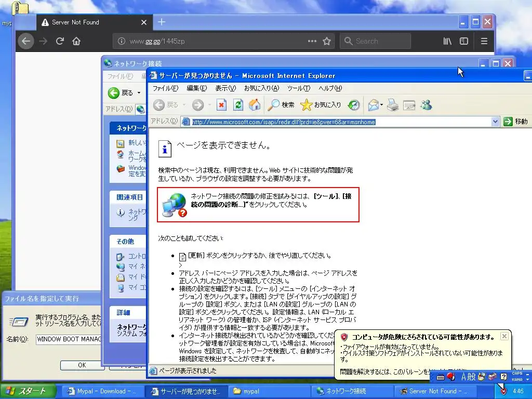This screenshot has height=399, width=532.
Task: Close the Server Not Found tab
Action: [x=144, y=22]
